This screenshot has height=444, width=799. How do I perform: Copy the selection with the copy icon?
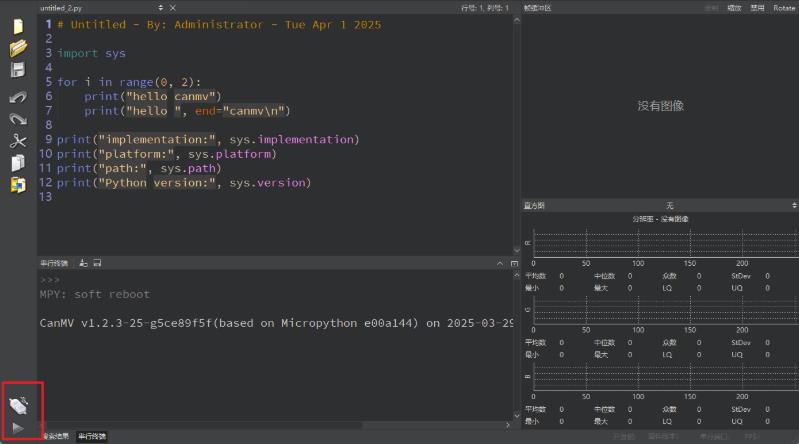pos(18,162)
